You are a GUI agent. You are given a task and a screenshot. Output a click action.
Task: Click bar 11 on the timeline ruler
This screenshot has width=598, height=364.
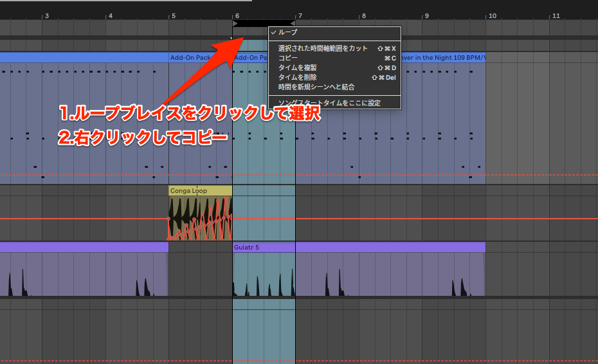(555, 15)
